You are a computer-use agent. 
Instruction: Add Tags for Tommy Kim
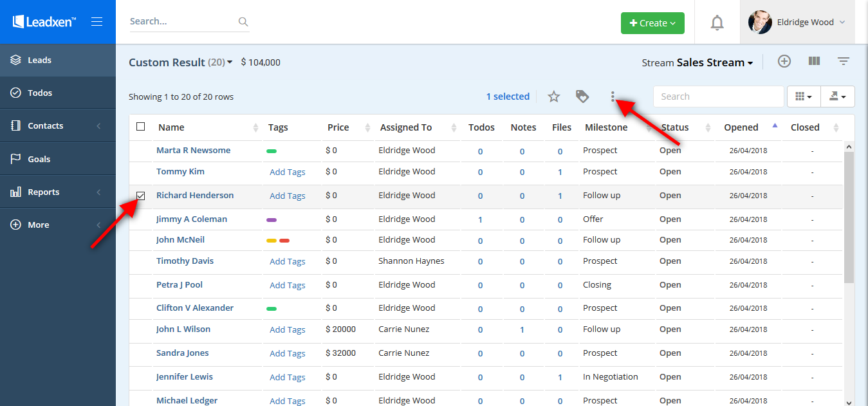click(287, 172)
